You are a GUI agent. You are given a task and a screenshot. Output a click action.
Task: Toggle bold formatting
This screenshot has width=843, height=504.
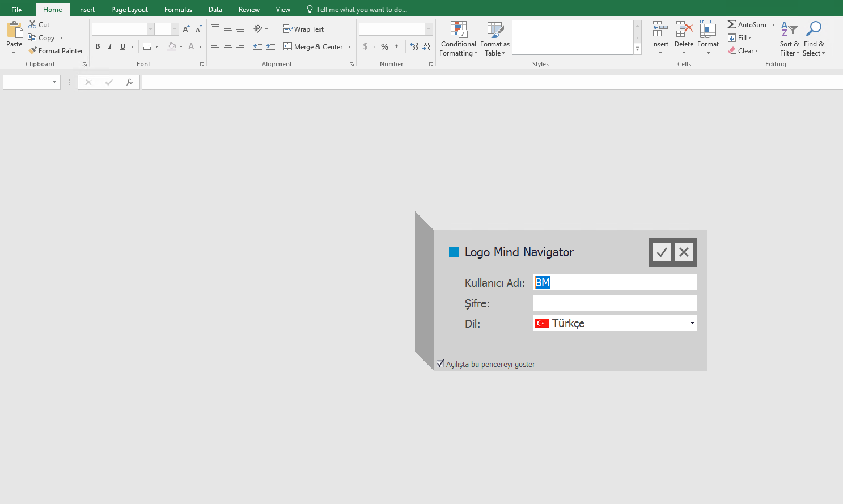click(x=98, y=46)
